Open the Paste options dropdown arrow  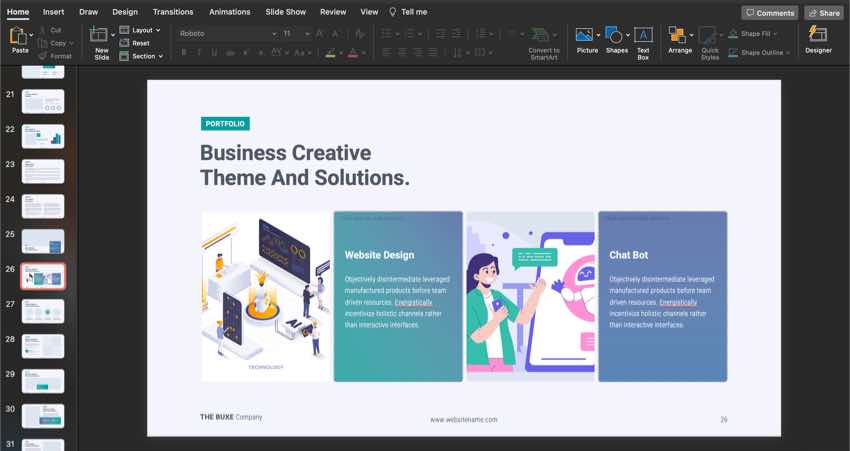point(31,35)
